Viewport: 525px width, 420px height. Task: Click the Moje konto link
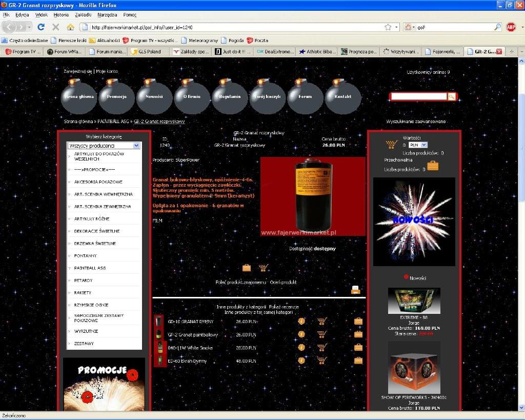click(x=107, y=71)
